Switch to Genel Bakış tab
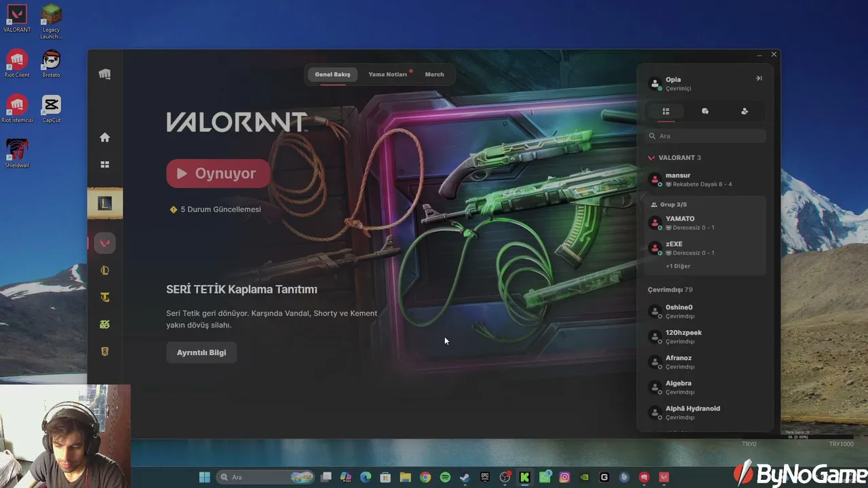This screenshot has width=868, height=488. [332, 75]
